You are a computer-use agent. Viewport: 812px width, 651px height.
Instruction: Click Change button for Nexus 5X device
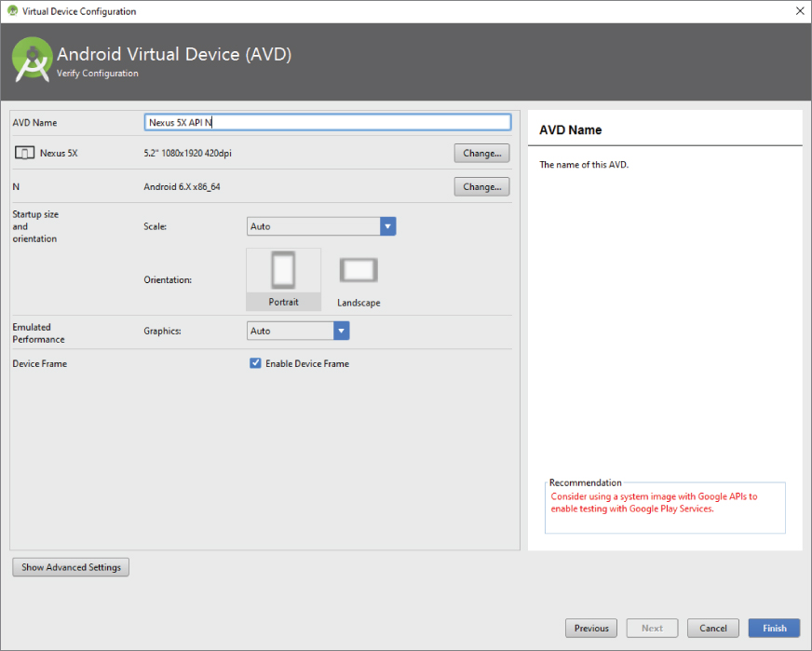point(481,153)
